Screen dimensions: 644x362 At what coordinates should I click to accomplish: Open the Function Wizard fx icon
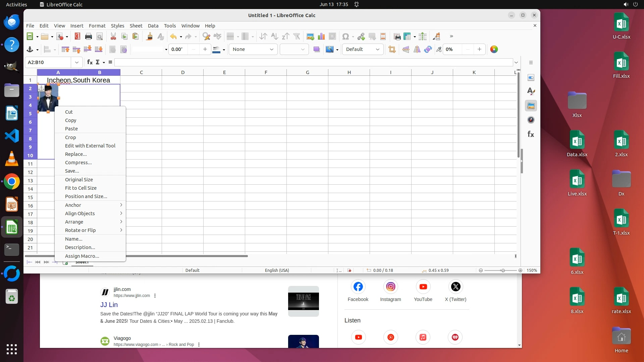pos(90,62)
